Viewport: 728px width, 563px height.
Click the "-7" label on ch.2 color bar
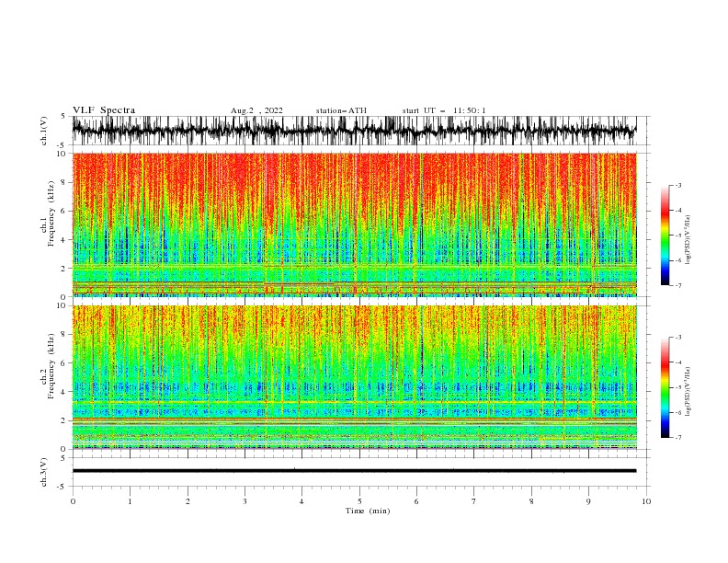tap(677, 437)
